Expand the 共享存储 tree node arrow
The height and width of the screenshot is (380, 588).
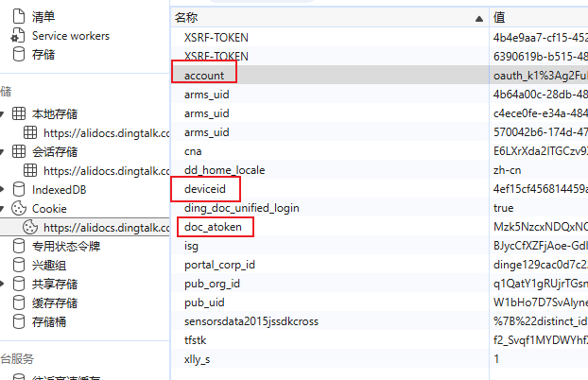click(x=4, y=284)
